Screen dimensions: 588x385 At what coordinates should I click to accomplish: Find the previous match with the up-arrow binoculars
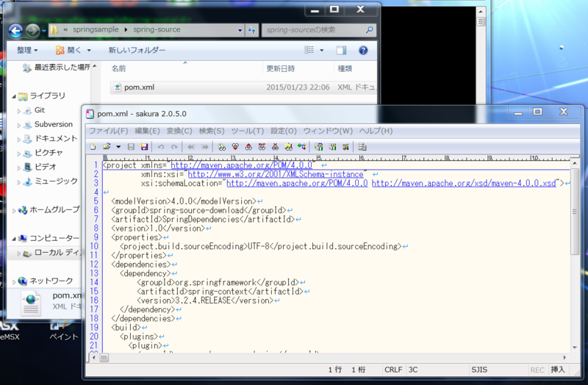[x=248, y=146]
